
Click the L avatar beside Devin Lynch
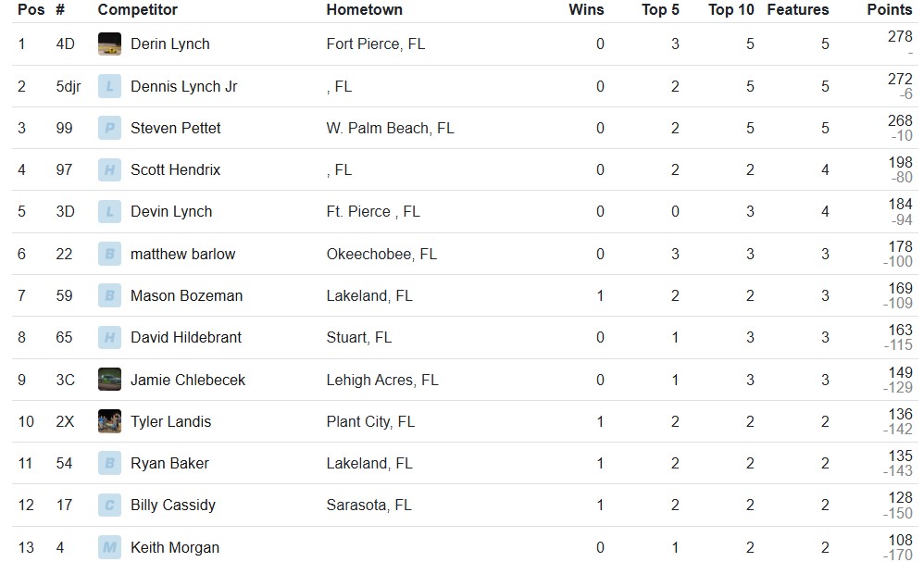109,211
